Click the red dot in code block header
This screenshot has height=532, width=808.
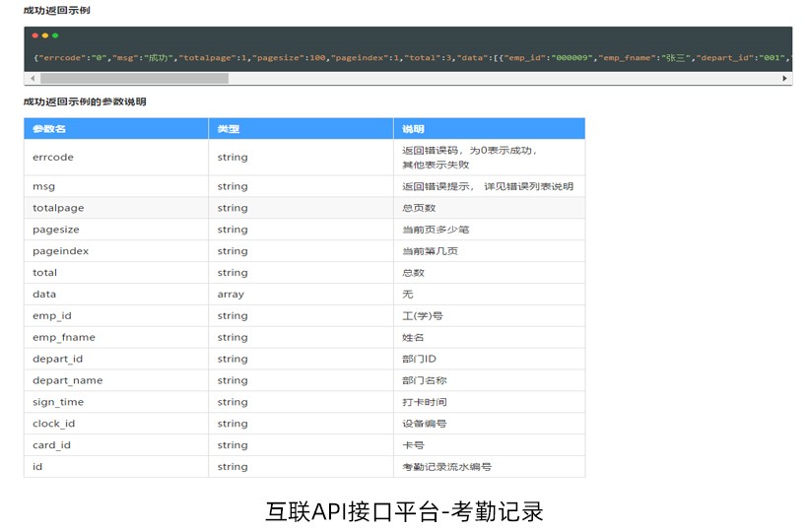(x=35, y=35)
